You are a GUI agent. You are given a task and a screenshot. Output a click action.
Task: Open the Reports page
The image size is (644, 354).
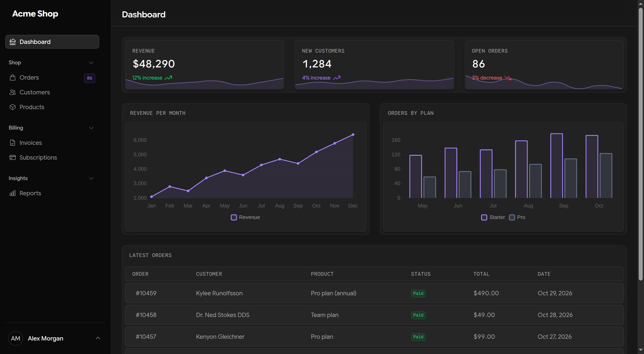52,193
